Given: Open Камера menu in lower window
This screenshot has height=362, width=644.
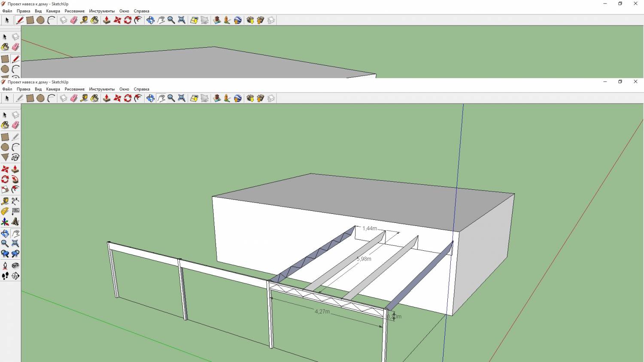Looking at the screenshot, I should (x=53, y=89).
